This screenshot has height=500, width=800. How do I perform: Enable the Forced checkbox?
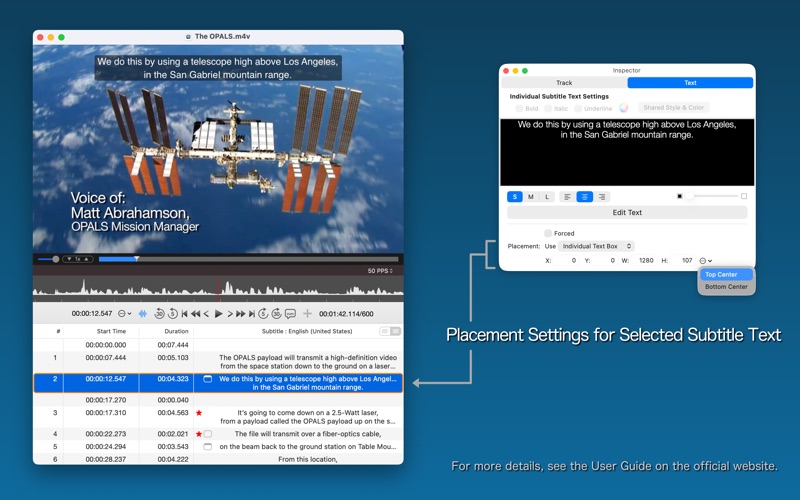(548, 233)
